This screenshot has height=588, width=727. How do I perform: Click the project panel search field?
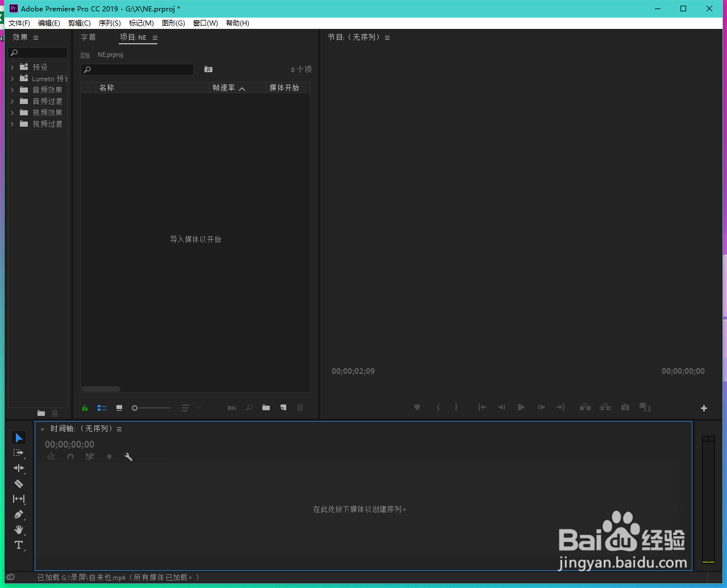tap(137, 69)
